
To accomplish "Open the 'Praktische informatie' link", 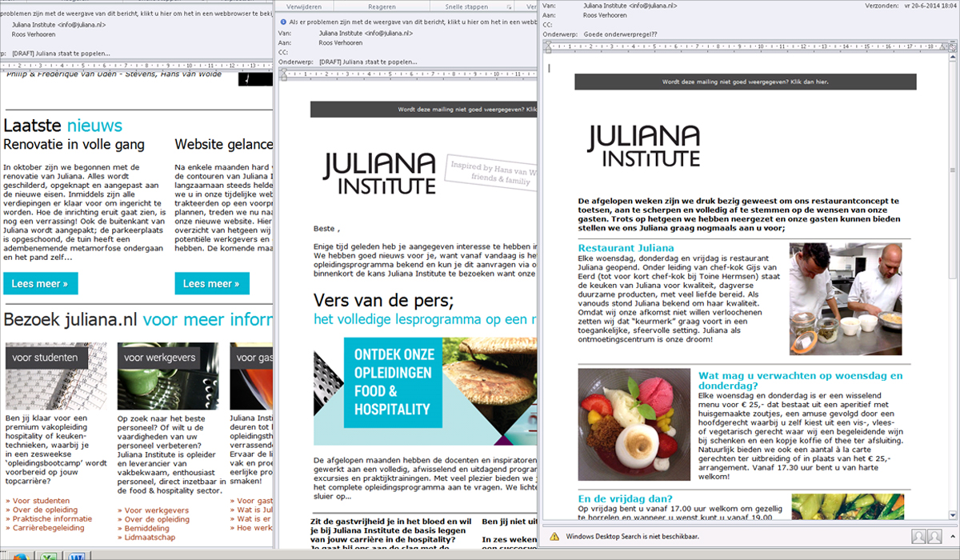I will 52,519.
